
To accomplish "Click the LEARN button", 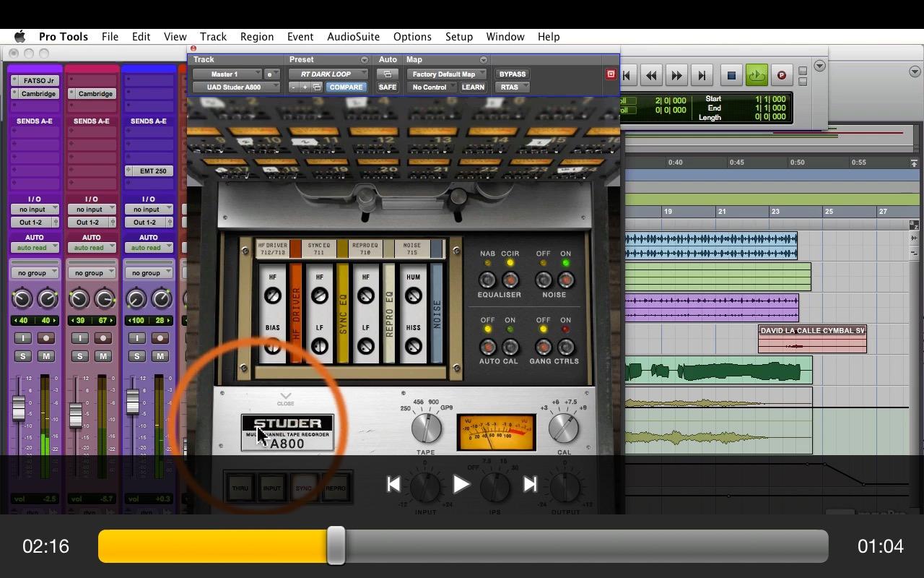I will (473, 87).
